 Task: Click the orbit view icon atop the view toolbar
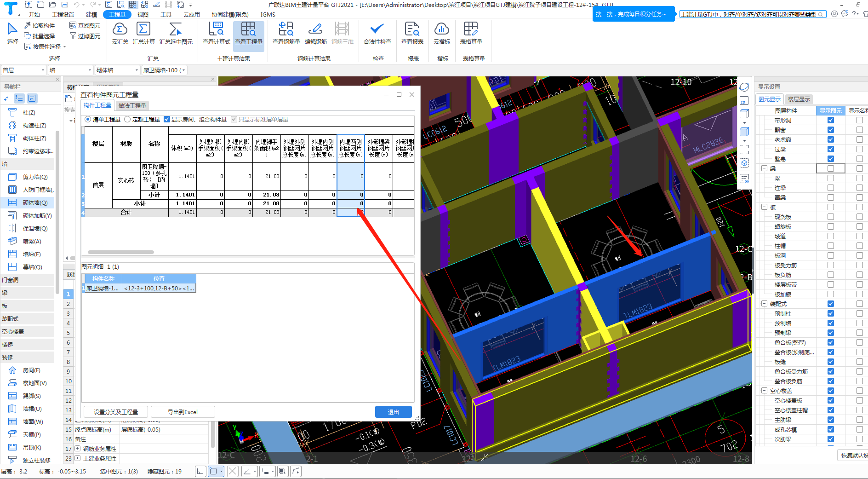744,87
